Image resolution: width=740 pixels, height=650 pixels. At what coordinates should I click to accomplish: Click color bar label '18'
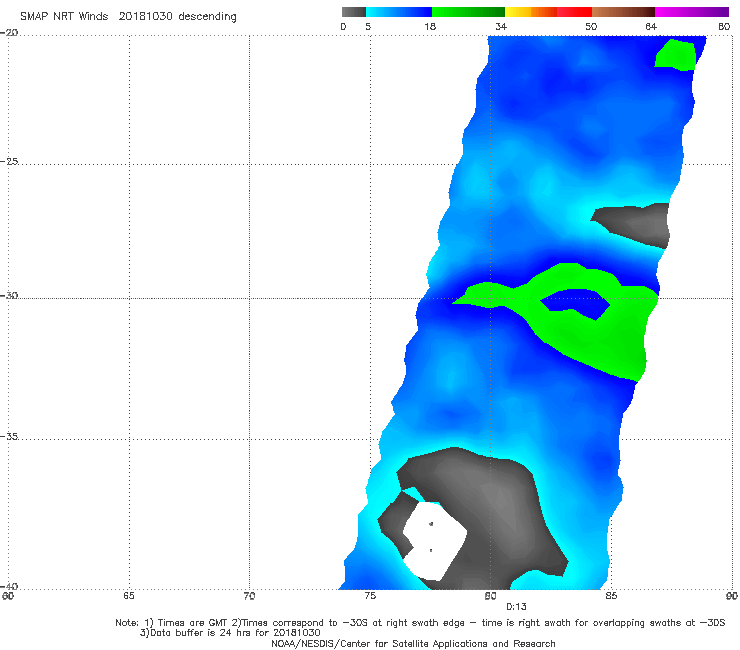click(430, 26)
